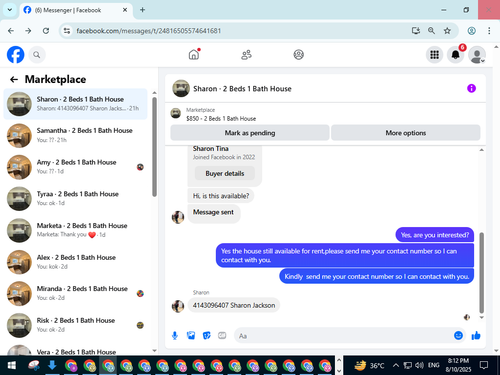
Task: Open the tab search dropdown arrow
Action: point(10,10)
